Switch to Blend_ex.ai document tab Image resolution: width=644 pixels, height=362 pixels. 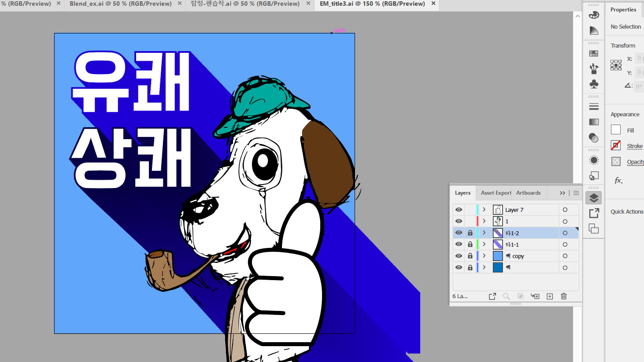[x=121, y=4]
